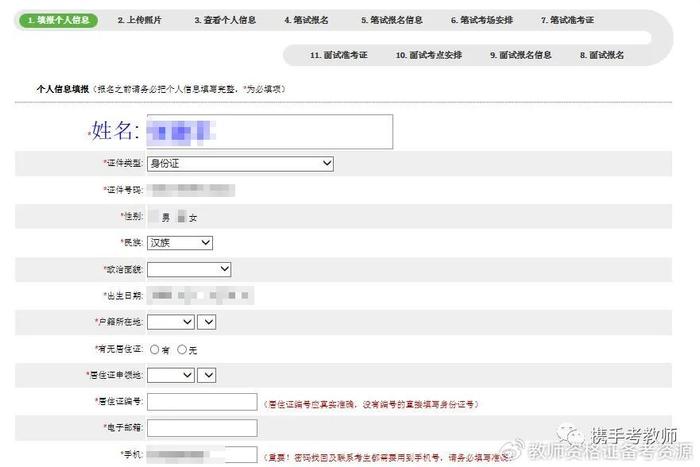The height and width of the screenshot is (467, 700).
Task: Open the first 户籍所在地 dropdown
Action: pyautogui.click(x=171, y=322)
